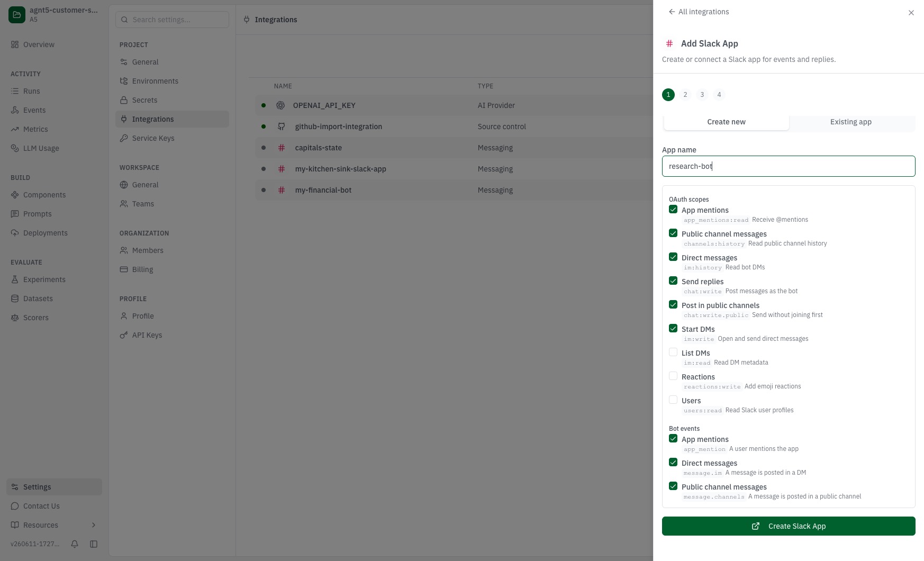Screen dimensions: 924x561
Task: Click the Profile person icon
Action: pyautogui.click(x=124, y=316)
